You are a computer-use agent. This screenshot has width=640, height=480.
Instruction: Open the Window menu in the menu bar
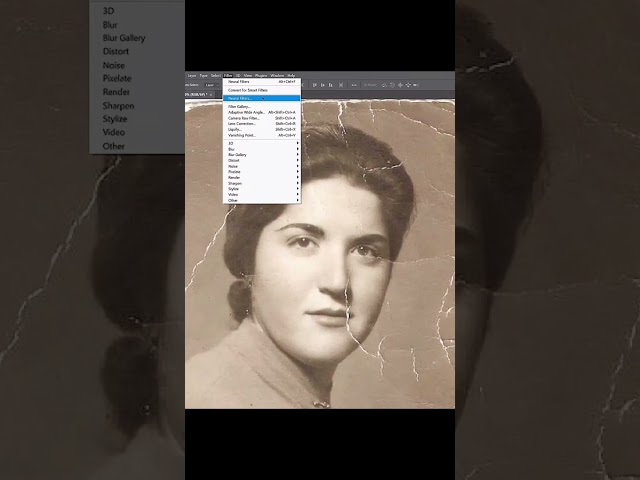[277, 76]
